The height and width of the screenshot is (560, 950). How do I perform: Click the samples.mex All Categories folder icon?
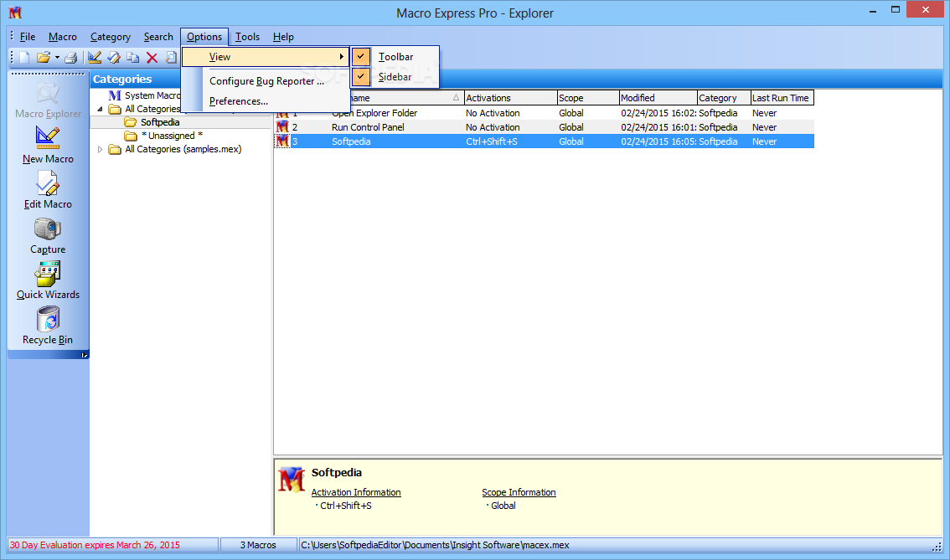tap(115, 149)
